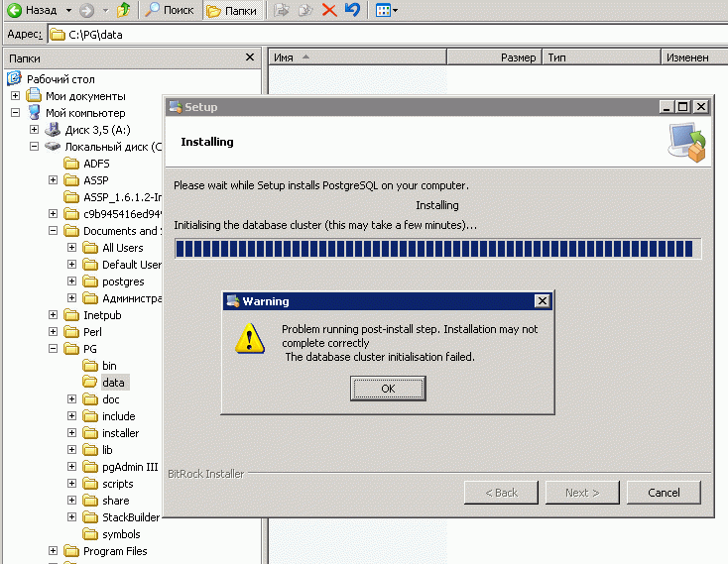Collapse the PG folder node
The height and width of the screenshot is (564, 728).
point(53,348)
